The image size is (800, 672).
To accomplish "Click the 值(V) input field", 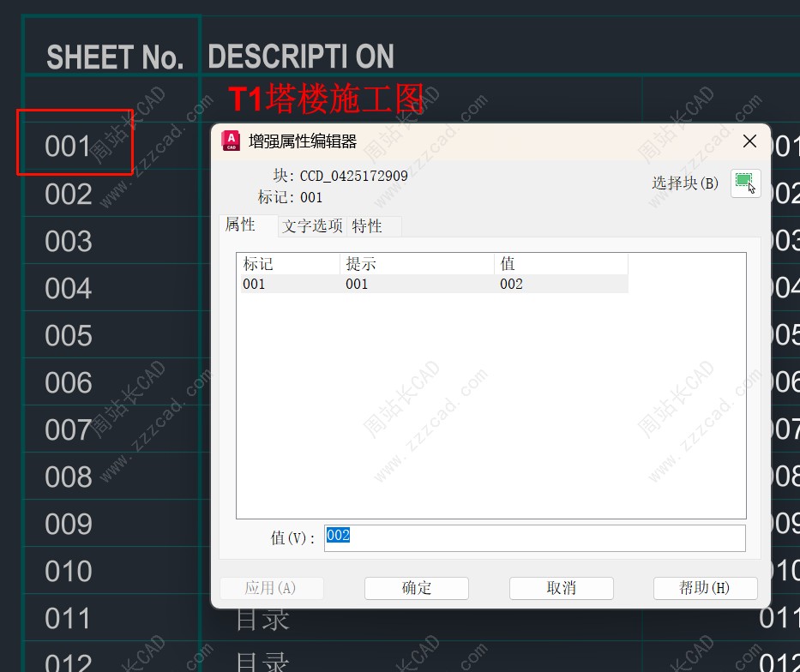I will (x=535, y=538).
